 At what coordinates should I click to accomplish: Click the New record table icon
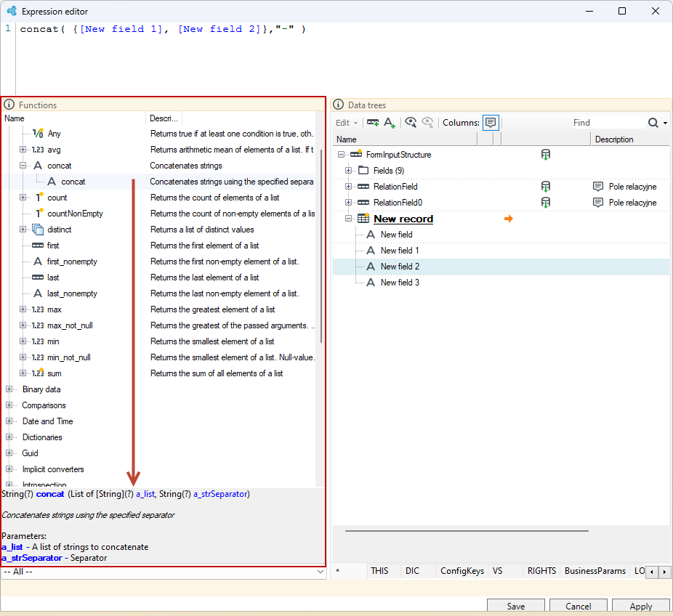coord(363,219)
